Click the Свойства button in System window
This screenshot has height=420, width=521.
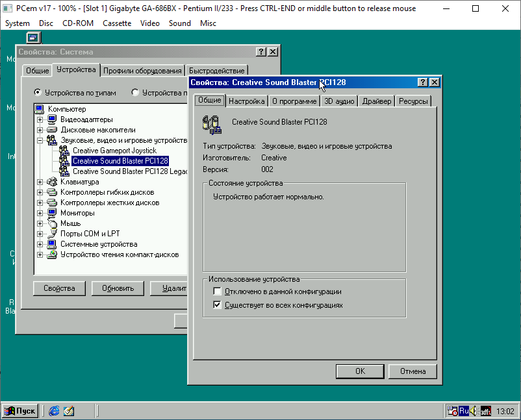click(59, 288)
